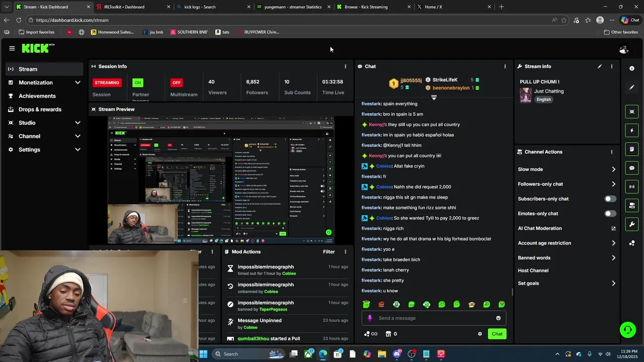Click the Copilot Chat button in browser toolbar
Viewport: 644px width, 362px height.
[x=630, y=20]
